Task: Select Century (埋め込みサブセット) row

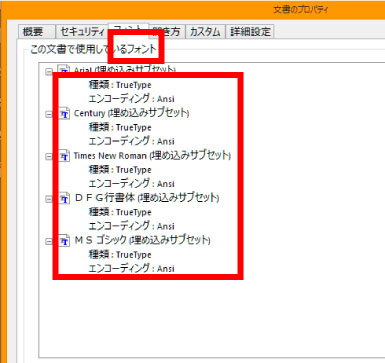Action: (131, 113)
